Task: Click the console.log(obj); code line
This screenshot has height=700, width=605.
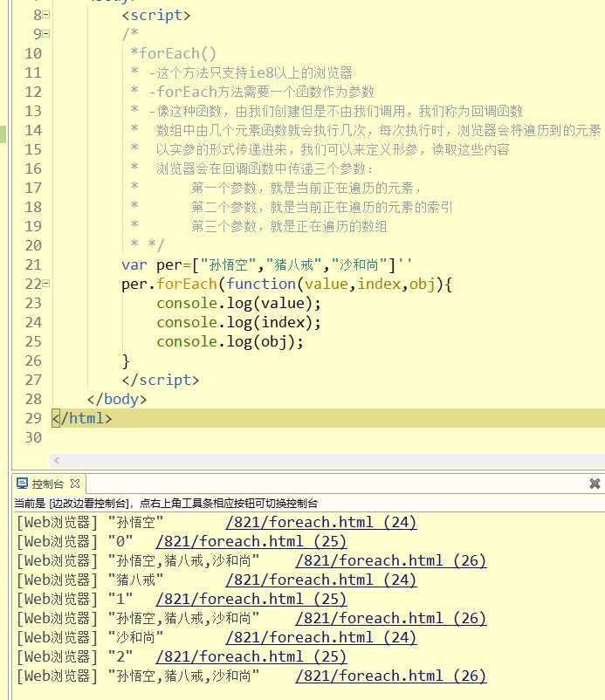Action: point(230,341)
